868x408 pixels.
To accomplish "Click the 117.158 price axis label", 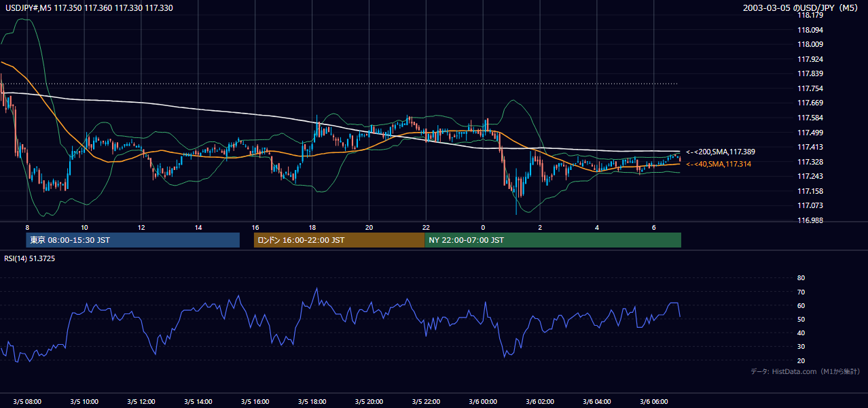I will (810, 191).
